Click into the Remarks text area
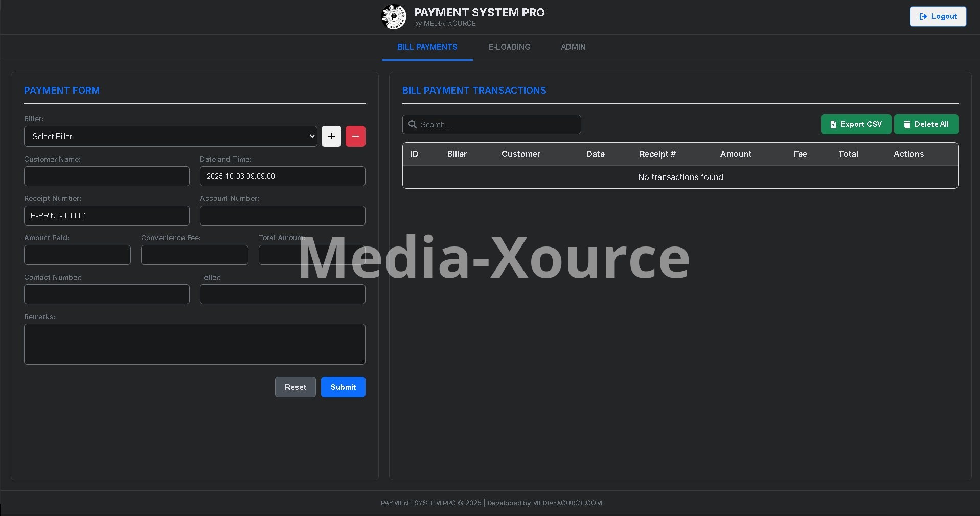The width and height of the screenshot is (980, 516). tap(194, 344)
